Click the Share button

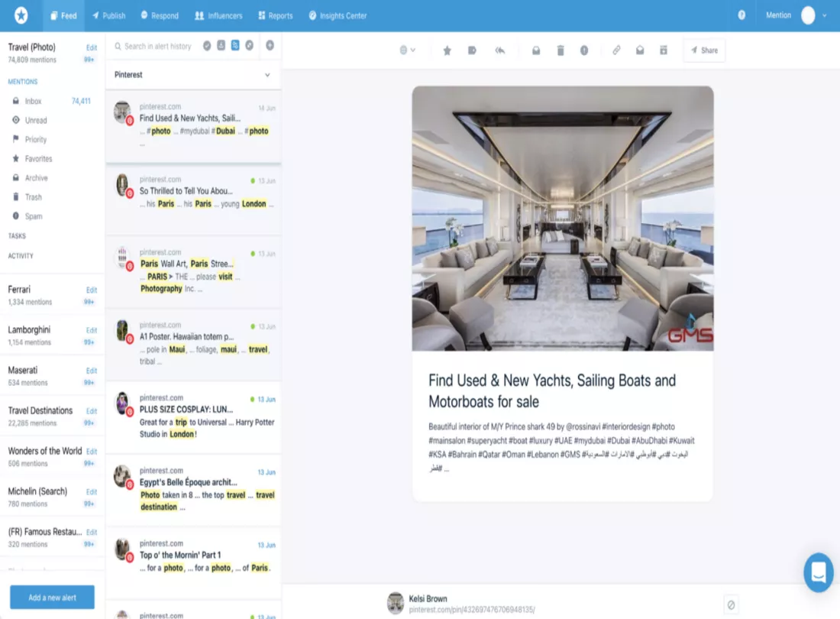pyautogui.click(x=704, y=50)
